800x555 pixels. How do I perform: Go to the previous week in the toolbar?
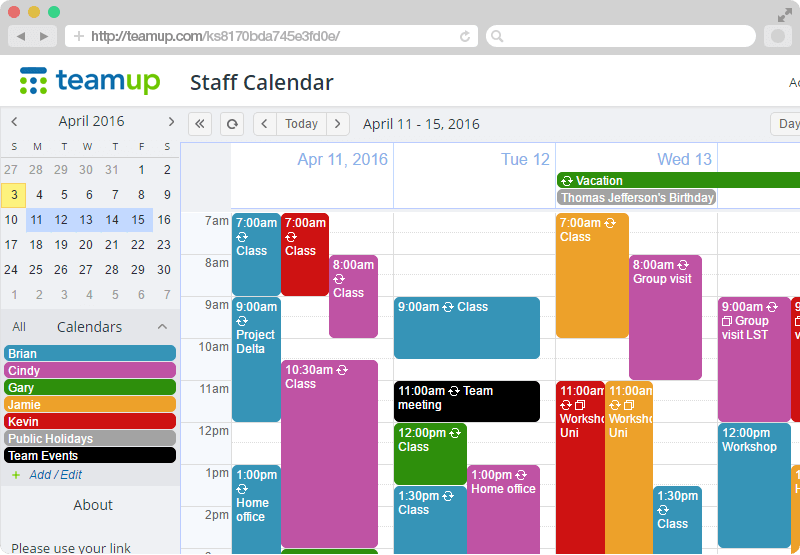pyautogui.click(x=265, y=124)
